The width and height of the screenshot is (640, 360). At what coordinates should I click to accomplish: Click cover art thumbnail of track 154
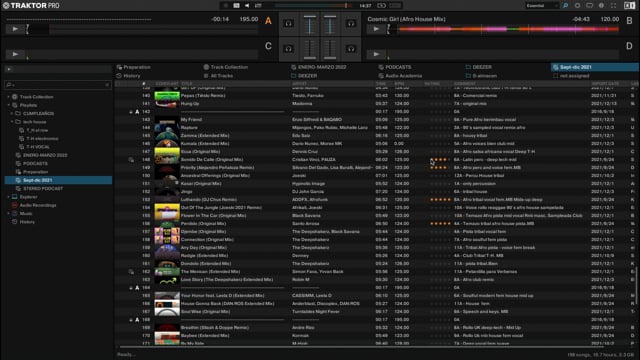167,208
